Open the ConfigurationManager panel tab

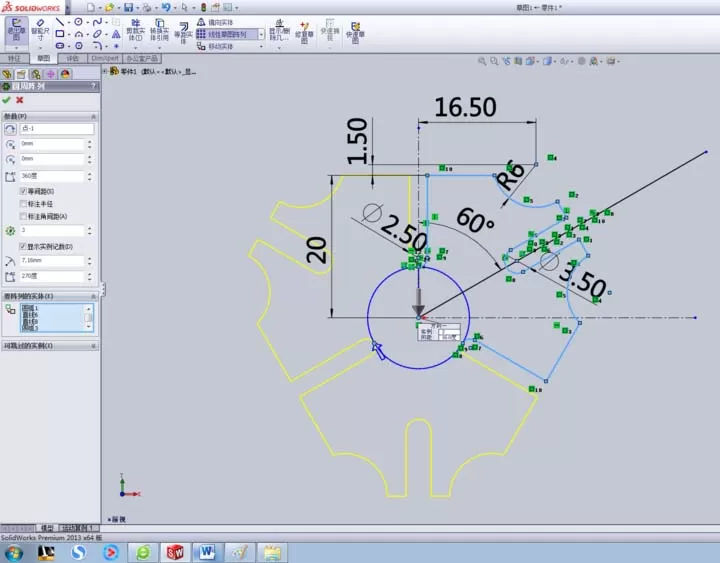click(36, 74)
